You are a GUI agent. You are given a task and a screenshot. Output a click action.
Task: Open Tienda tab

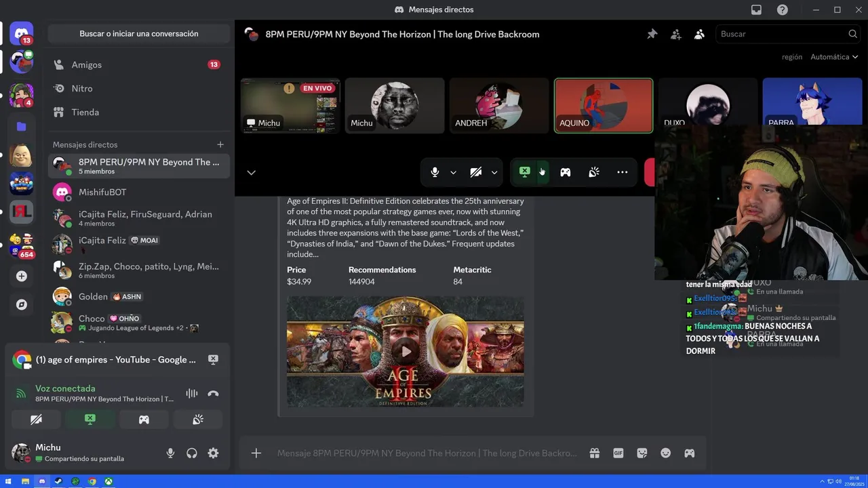139,112
